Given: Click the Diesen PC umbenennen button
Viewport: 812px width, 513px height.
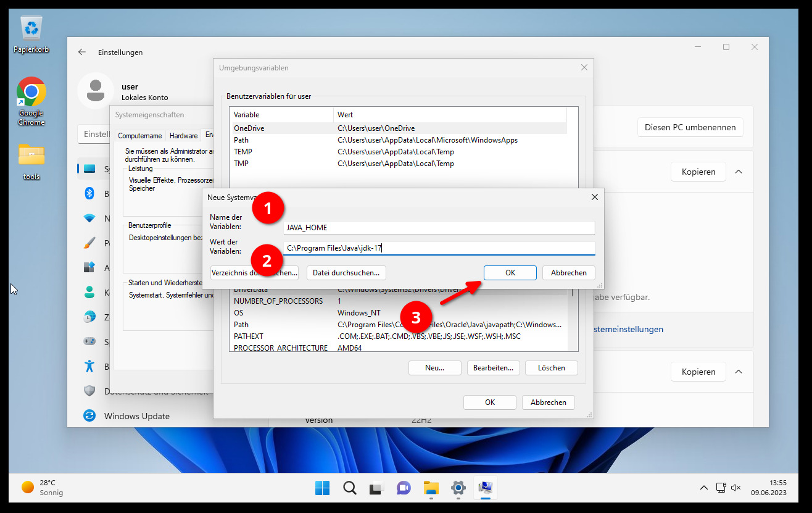Looking at the screenshot, I should click(x=690, y=127).
